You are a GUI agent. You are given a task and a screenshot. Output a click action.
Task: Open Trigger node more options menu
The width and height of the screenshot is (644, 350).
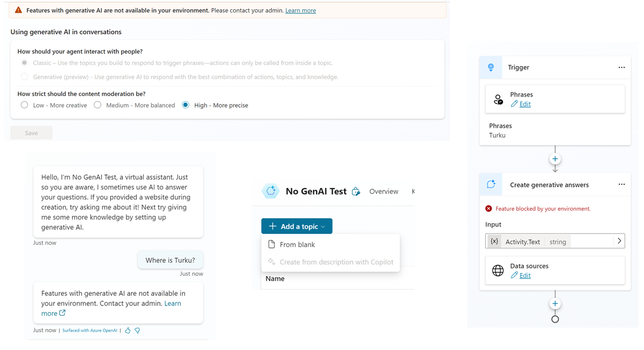(621, 68)
